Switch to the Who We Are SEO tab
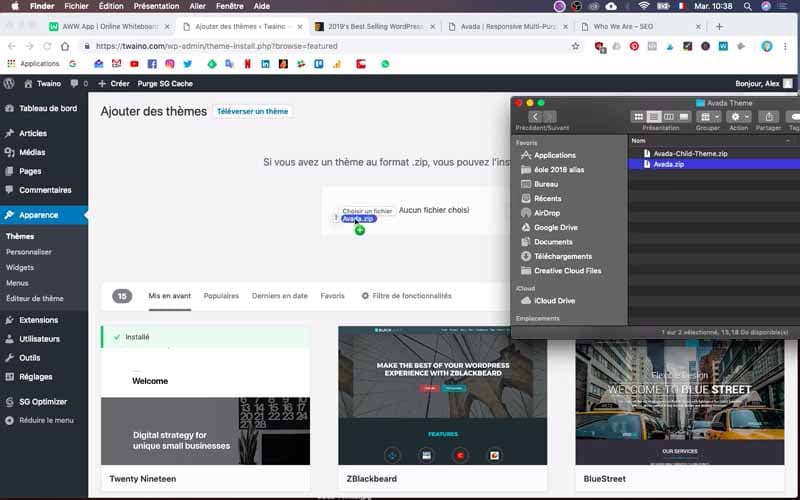 pyautogui.click(x=640, y=27)
